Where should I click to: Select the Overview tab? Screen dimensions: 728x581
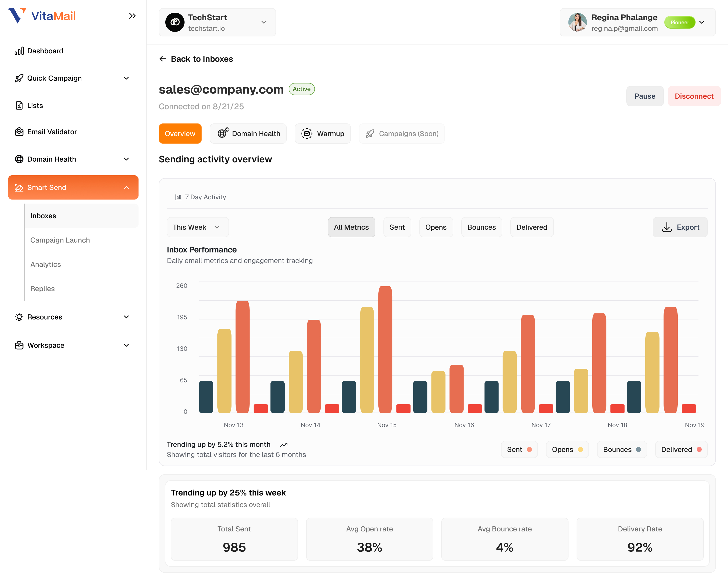click(180, 134)
